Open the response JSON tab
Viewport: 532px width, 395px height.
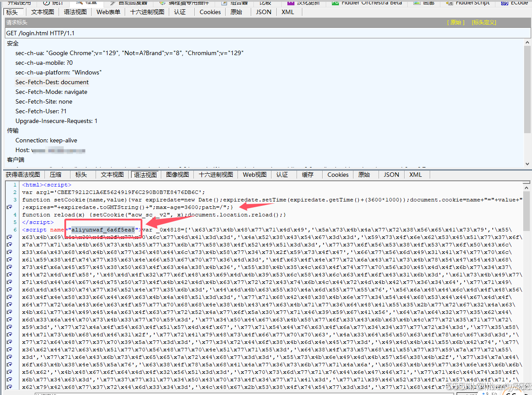(x=391, y=175)
